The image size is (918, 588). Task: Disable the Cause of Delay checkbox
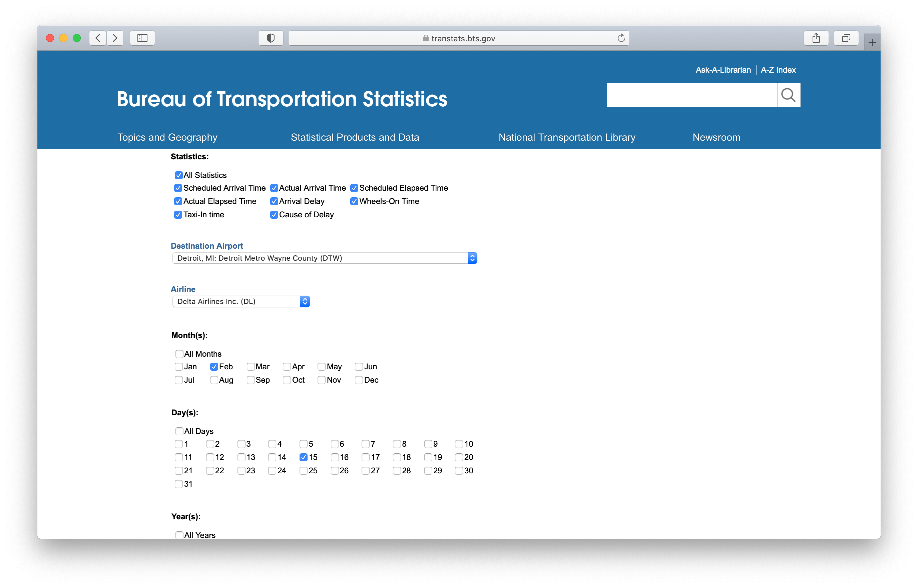coord(273,215)
